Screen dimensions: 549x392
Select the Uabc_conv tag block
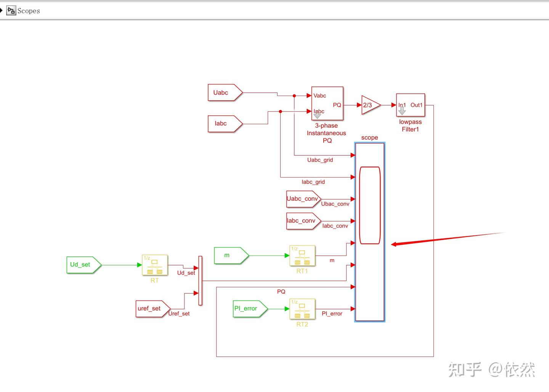click(303, 199)
